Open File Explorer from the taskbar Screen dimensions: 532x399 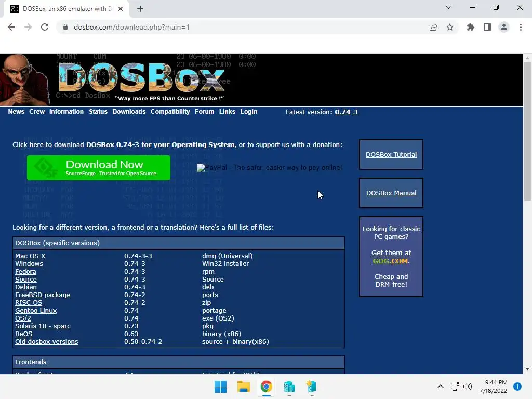coord(243,387)
